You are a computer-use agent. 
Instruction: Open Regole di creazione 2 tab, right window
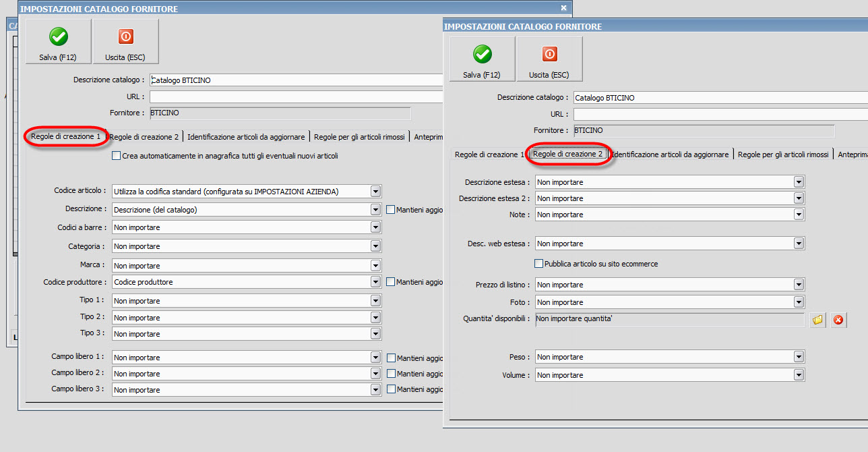tap(568, 154)
